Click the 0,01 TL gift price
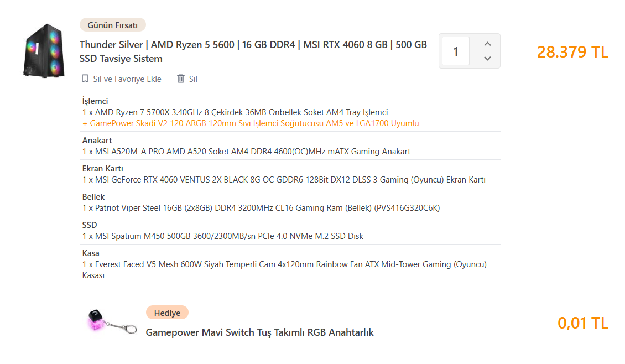 click(x=583, y=323)
